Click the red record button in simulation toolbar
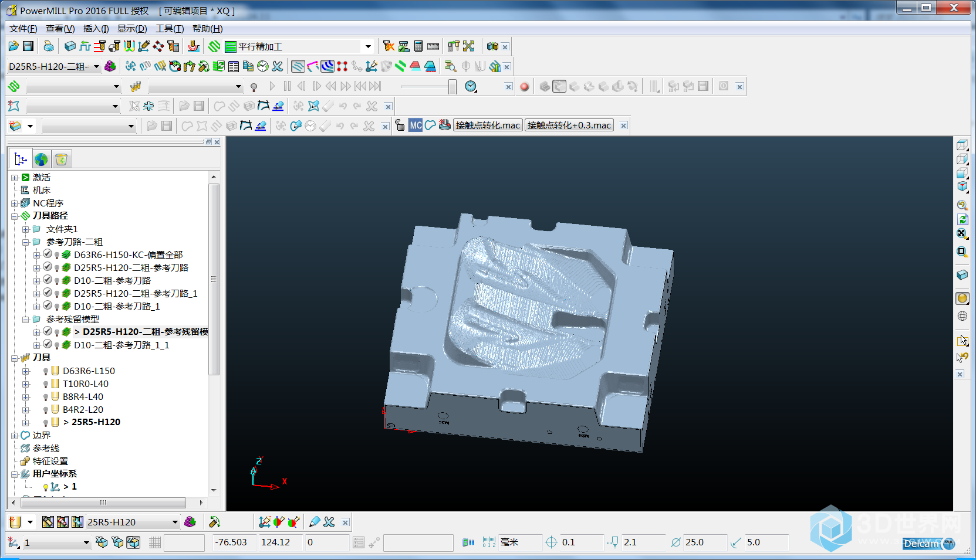The width and height of the screenshot is (976, 560). [x=525, y=87]
